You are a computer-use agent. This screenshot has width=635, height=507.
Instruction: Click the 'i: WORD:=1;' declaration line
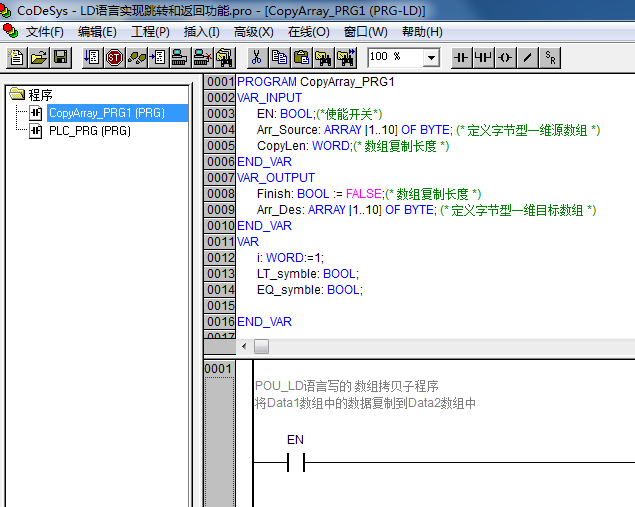(290, 258)
